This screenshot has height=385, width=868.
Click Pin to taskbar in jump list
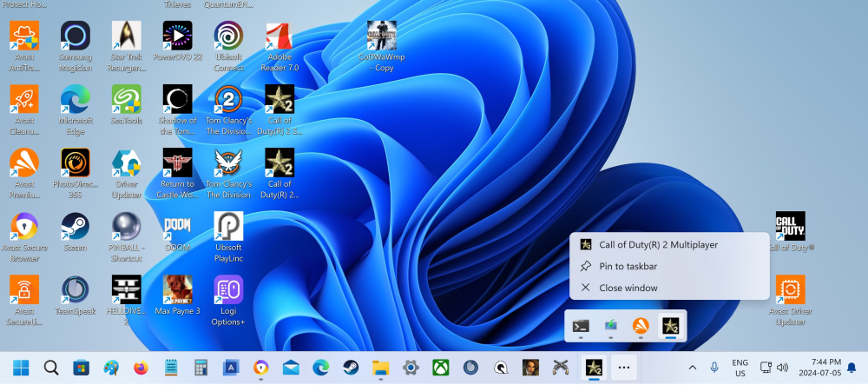(x=628, y=266)
